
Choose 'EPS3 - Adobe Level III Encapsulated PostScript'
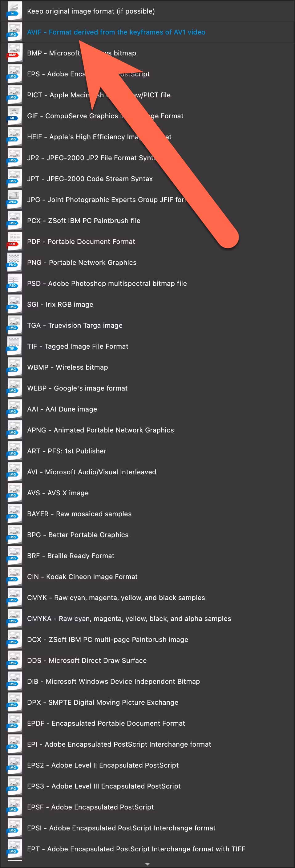pos(147,786)
